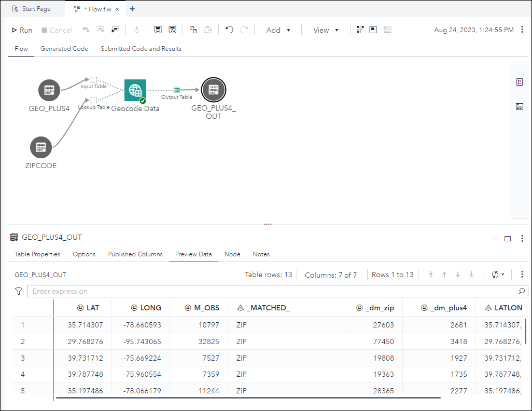Open the Published Columns tab
This screenshot has width=532, height=411.
(135, 254)
